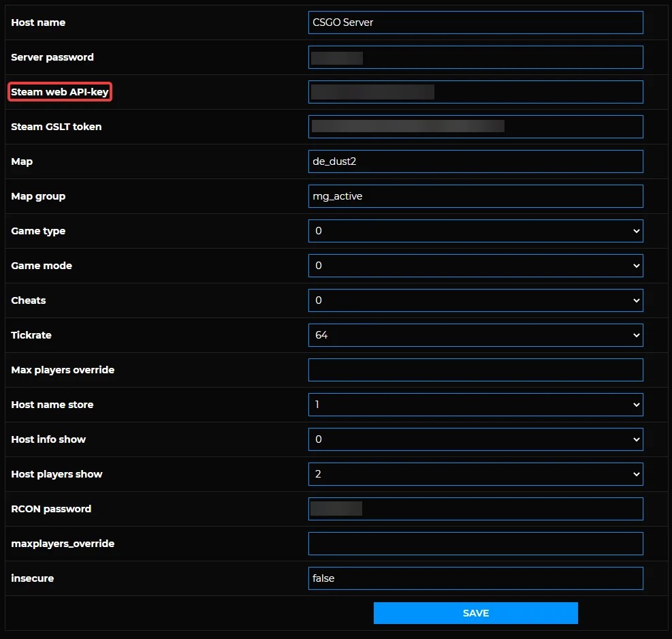Select the RCON password input
672x639 pixels.
[475, 509]
